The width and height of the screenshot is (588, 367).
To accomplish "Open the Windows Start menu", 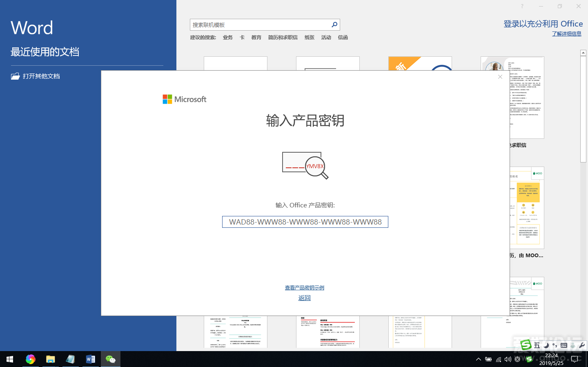I will (x=10, y=359).
